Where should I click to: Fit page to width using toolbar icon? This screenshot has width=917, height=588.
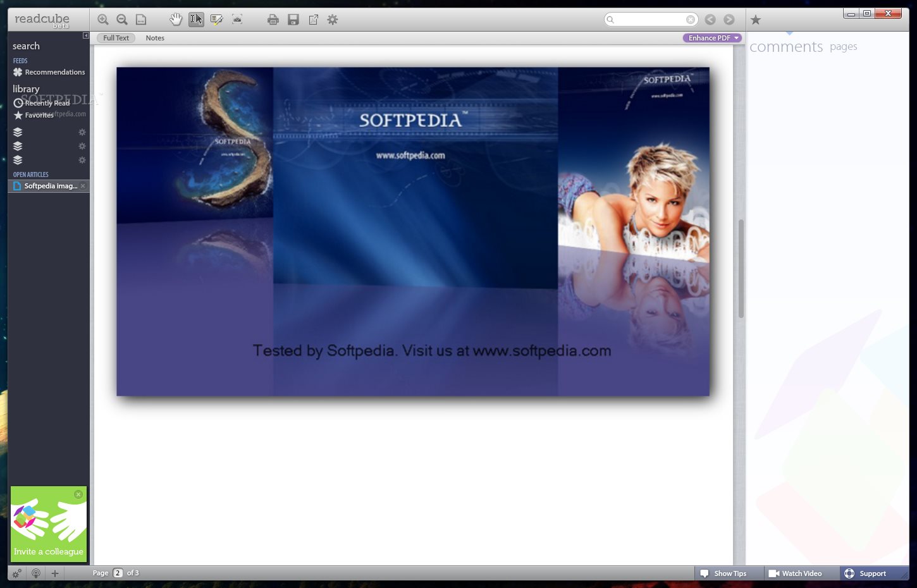(141, 20)
